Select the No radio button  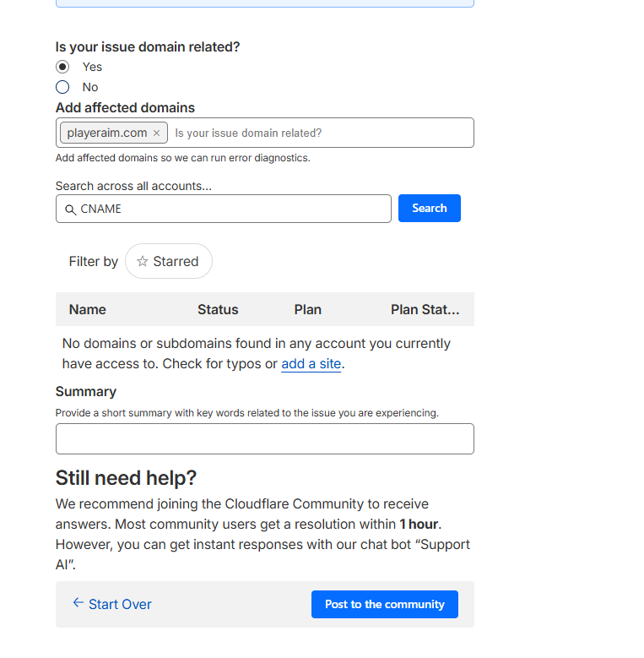pos(62,87)
